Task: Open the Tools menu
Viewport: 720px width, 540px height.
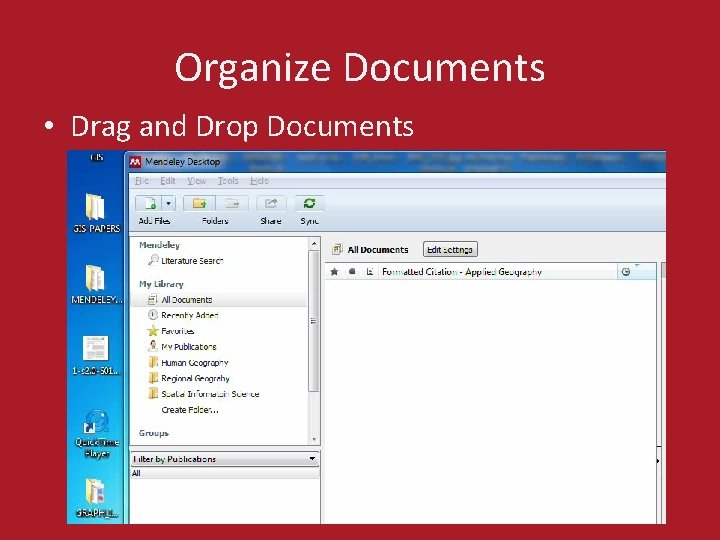Action: 228,181
